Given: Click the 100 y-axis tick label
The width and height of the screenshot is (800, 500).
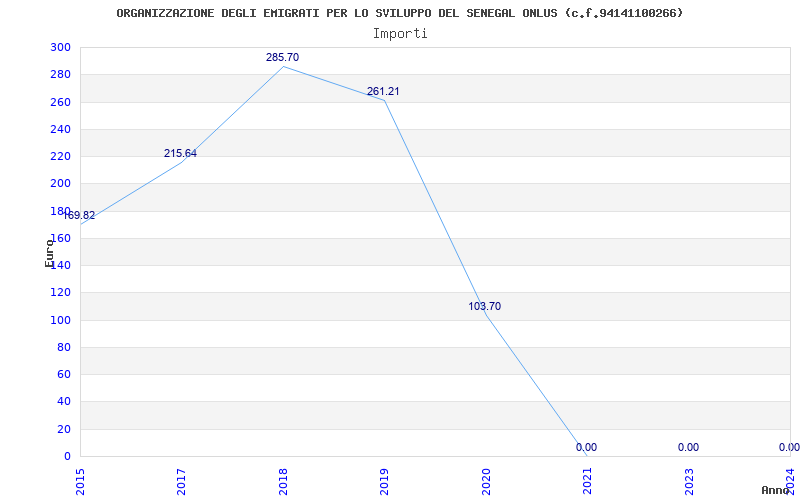Looking at the screenshot, I should point(61,320).
